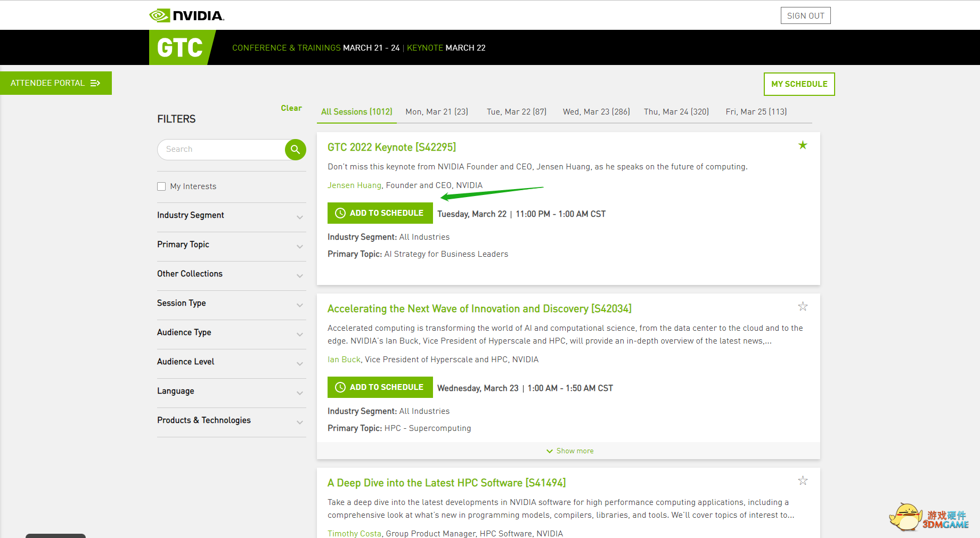Add GTC 2022 Keynote to schedule
Screen dimensions: 980x538
[380, 213]
